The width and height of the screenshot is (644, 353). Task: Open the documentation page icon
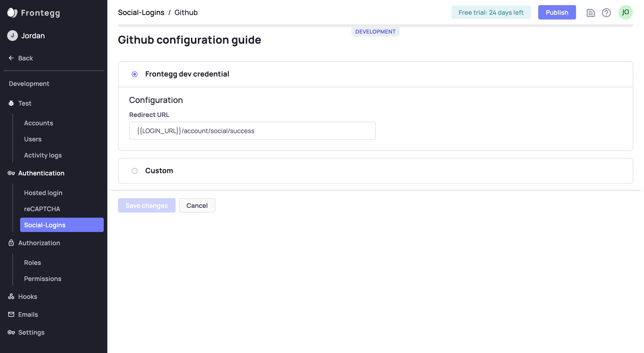pos(591,13)
